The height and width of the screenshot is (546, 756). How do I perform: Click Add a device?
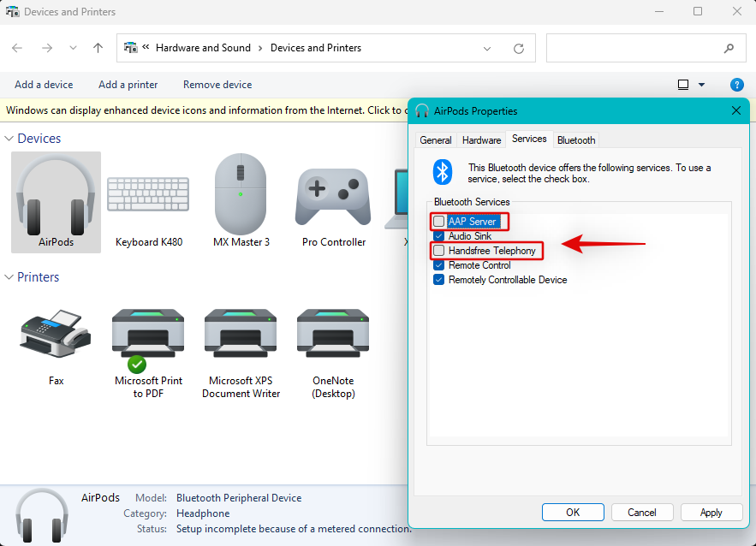44,85
